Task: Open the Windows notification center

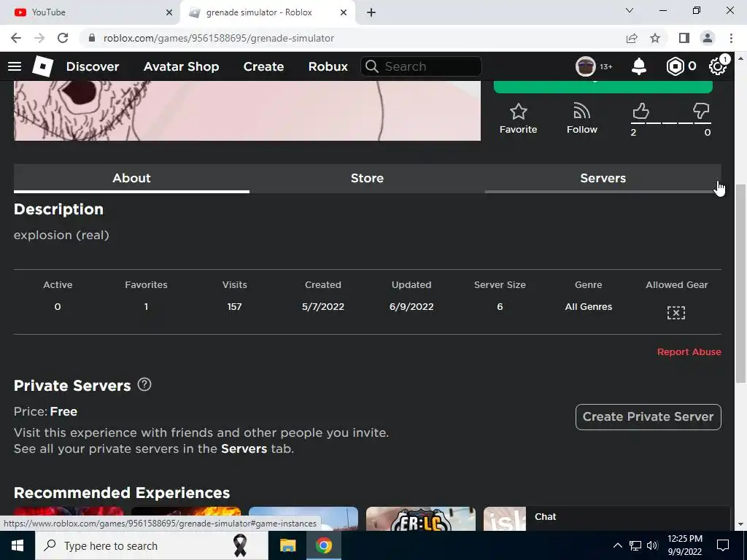Action: [x=723, y=545]
